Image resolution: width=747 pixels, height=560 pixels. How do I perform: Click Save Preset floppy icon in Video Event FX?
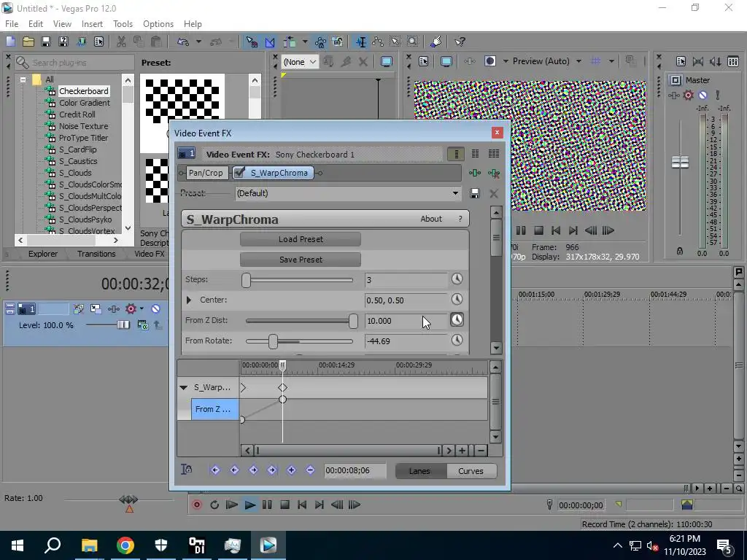[x=474, y=193]
